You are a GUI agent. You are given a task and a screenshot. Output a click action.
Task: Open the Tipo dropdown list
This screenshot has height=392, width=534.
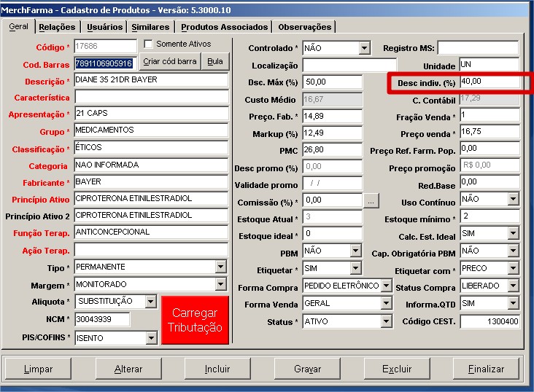click(x=221, y=267)
